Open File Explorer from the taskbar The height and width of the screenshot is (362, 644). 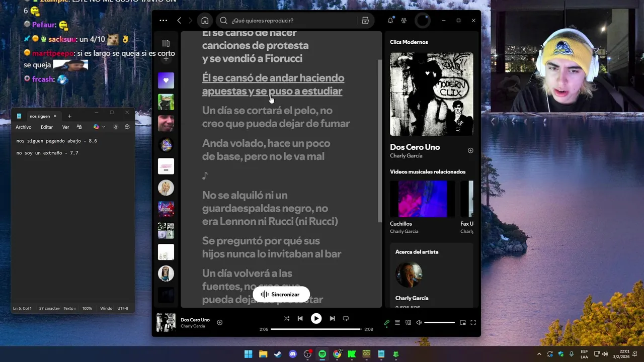point(263,354)
